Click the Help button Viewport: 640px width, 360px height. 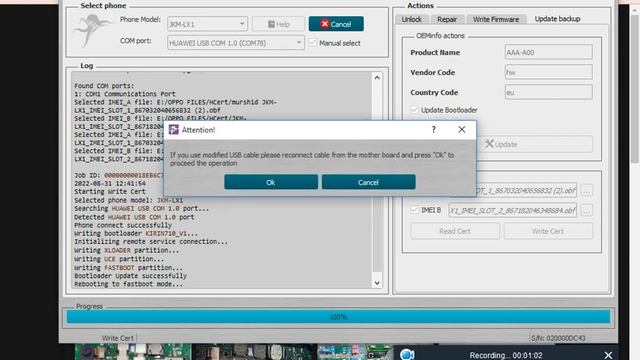point(278,24)
